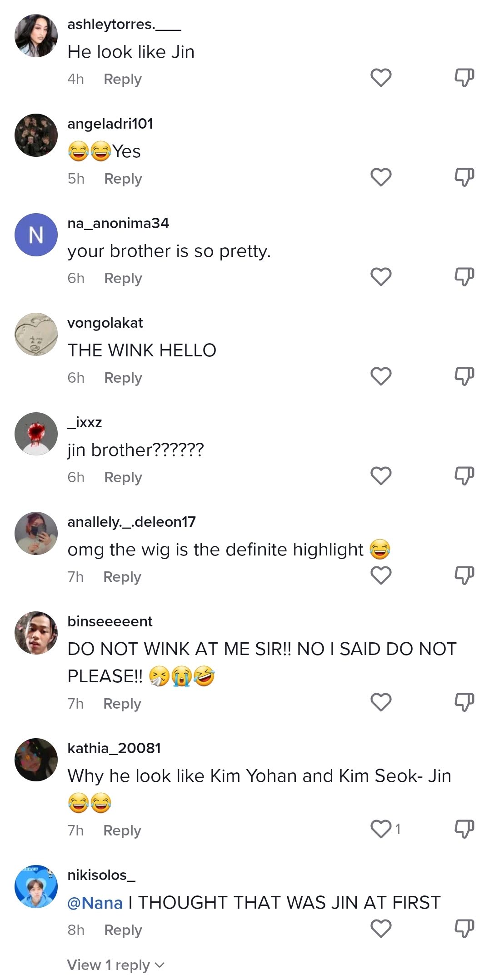Reply to kathia_20081's Kim Yohan comment

[x=122, y=830]
